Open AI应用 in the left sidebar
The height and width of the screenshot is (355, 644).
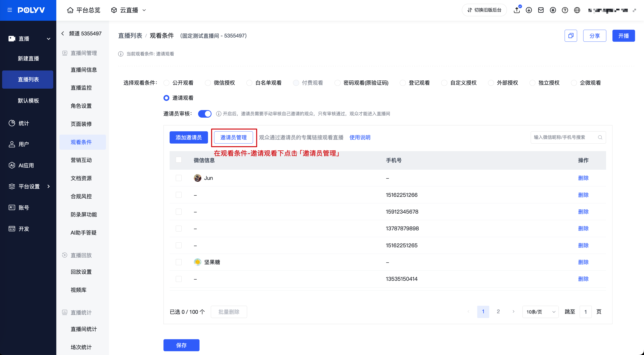point(21,165)
